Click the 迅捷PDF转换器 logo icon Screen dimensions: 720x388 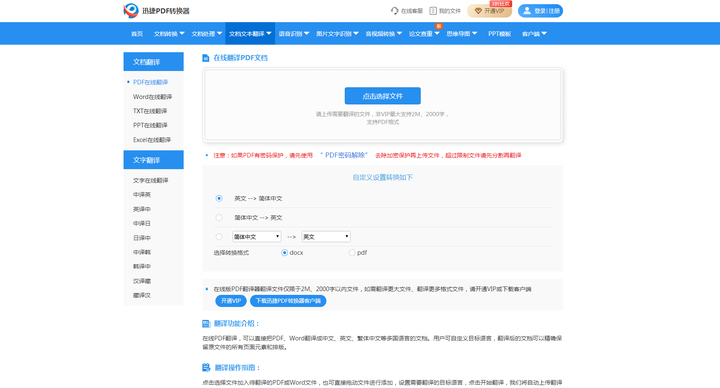(x=131, y=10)
